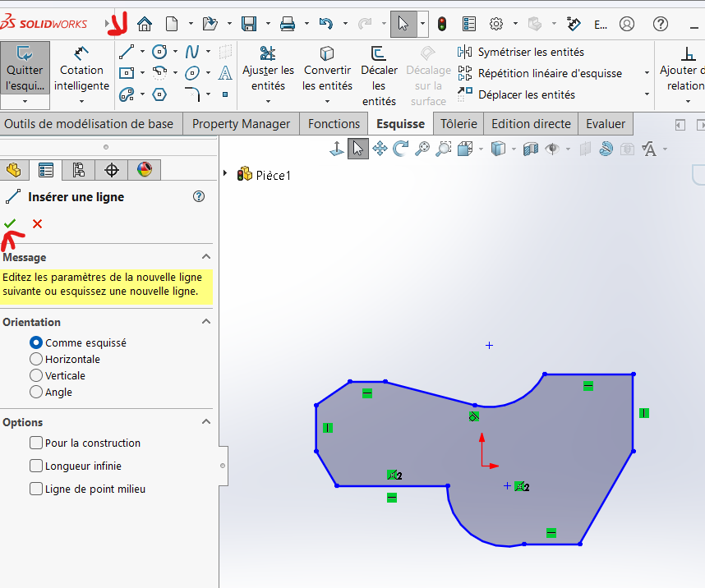
Task: Collapse the Options section
Action: click(206, 421)
